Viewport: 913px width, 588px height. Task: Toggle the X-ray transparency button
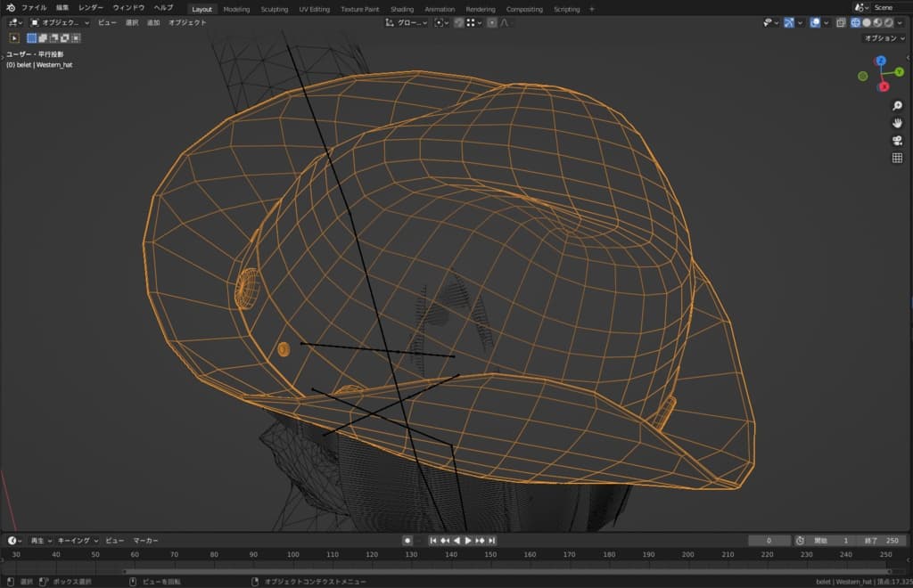coord(841,22)
